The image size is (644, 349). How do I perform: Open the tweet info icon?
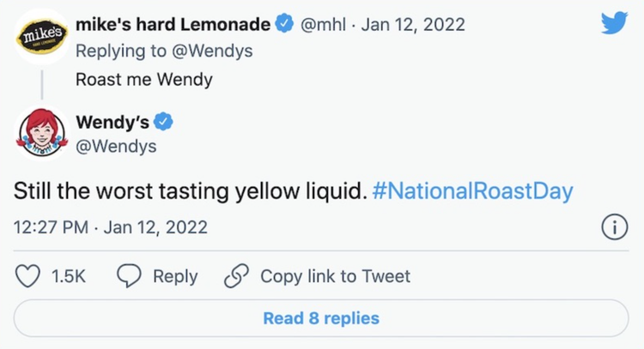point(613,229)
